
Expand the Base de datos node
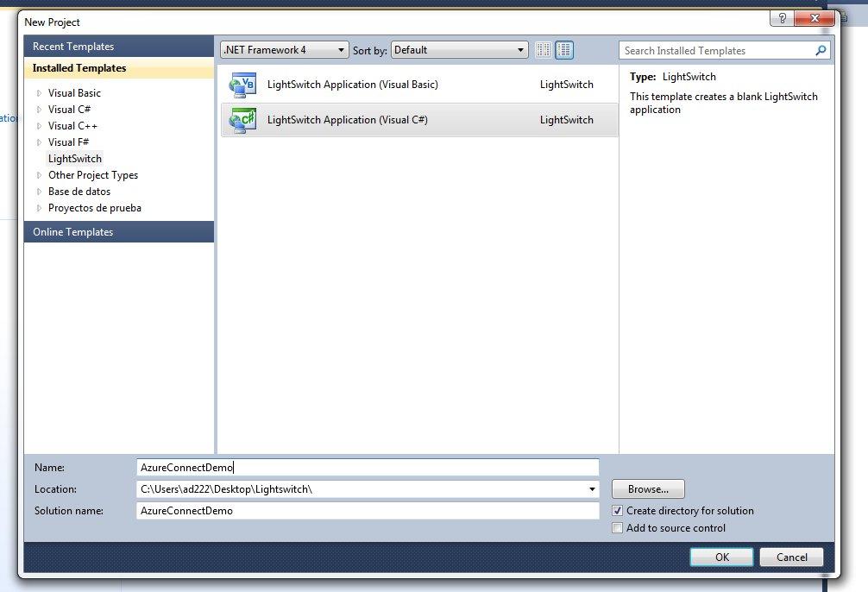39,192
